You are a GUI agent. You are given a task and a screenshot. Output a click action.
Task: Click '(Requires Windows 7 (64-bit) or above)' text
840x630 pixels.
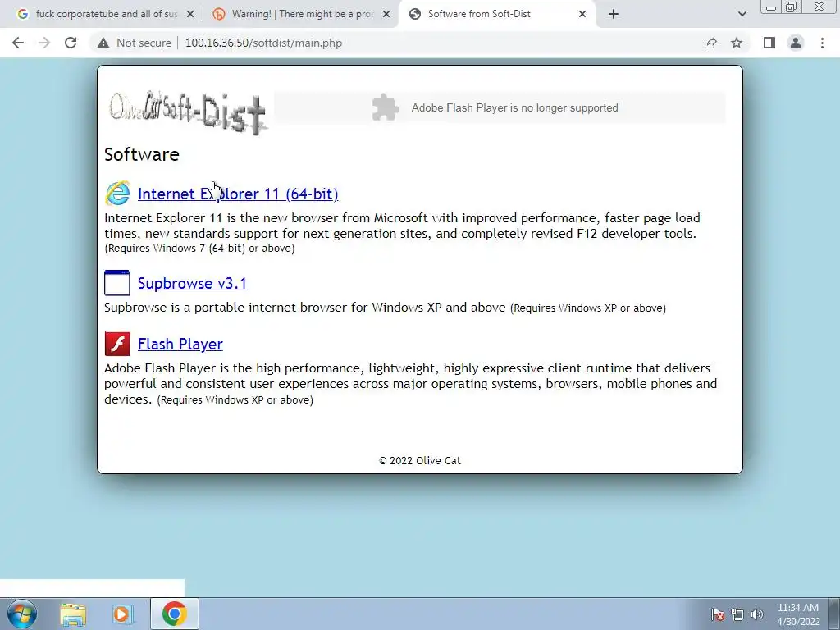point(200,248)
